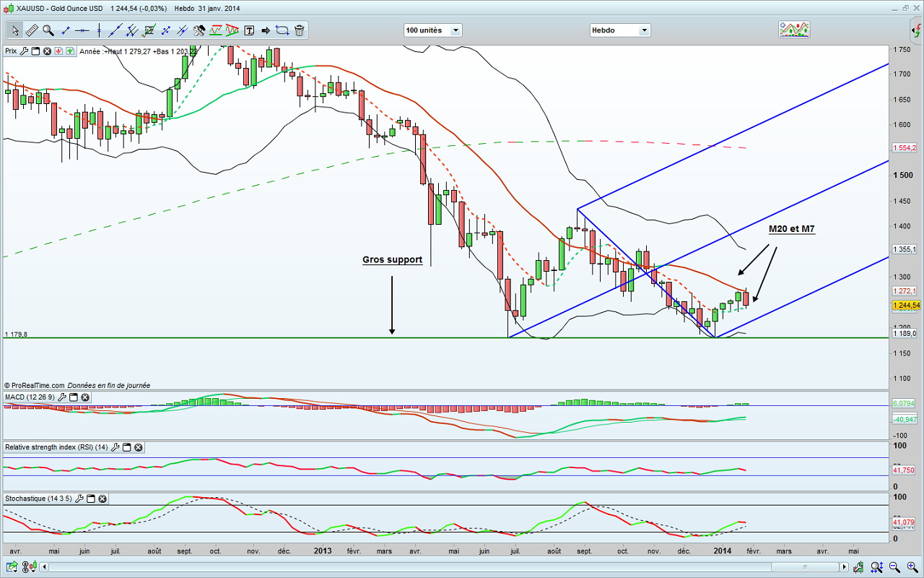Open MACD settings with wrench icon
This screenshot has height=578, width=924.
coord(61,397)
